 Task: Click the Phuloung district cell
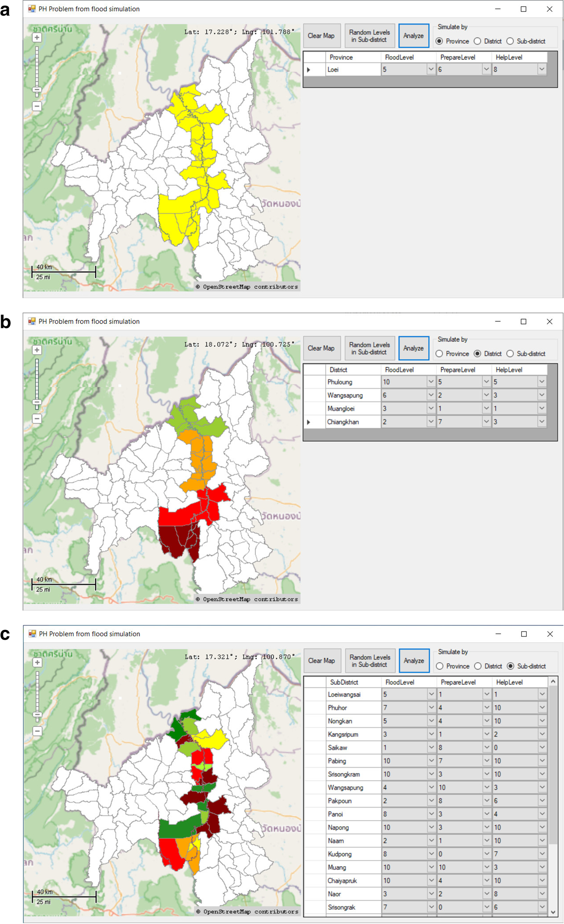coord(353,382)
